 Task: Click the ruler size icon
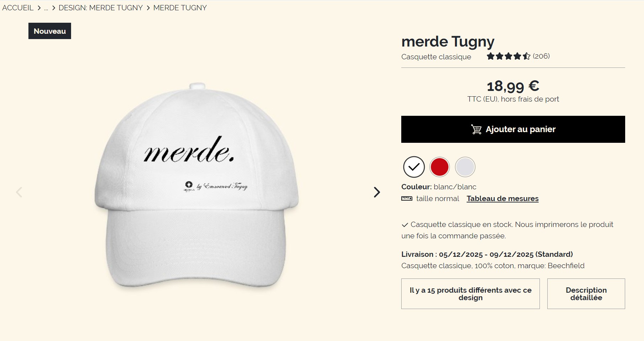tap(407, 199)
